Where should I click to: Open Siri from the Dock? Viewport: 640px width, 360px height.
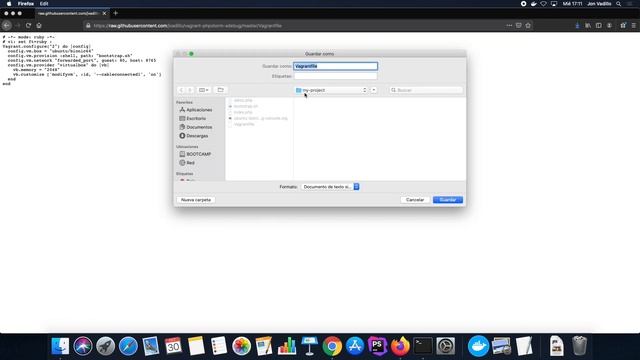pos(83,346)
